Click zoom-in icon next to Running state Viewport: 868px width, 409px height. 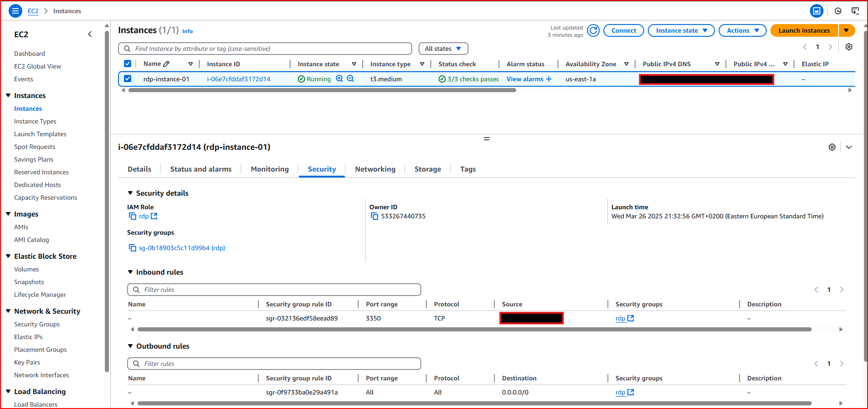click(x=339, y=79)
